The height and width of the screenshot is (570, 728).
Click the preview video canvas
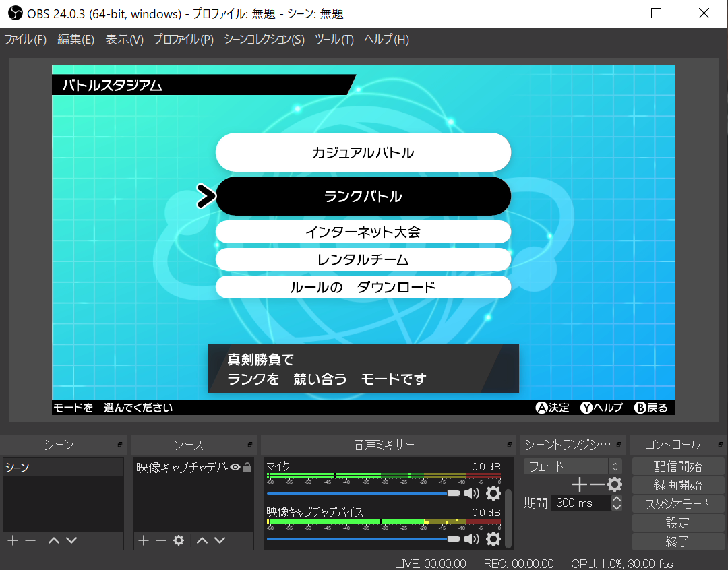pos(363,239)
